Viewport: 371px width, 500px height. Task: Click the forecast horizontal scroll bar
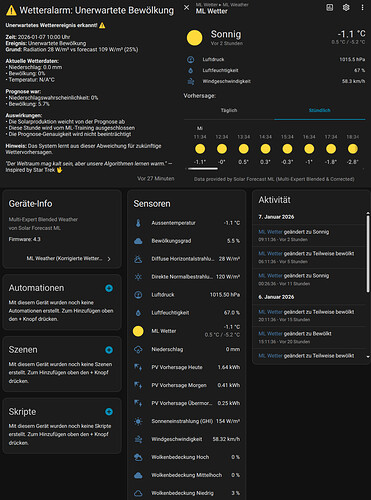pyautogui.click(x=203, y=169)
